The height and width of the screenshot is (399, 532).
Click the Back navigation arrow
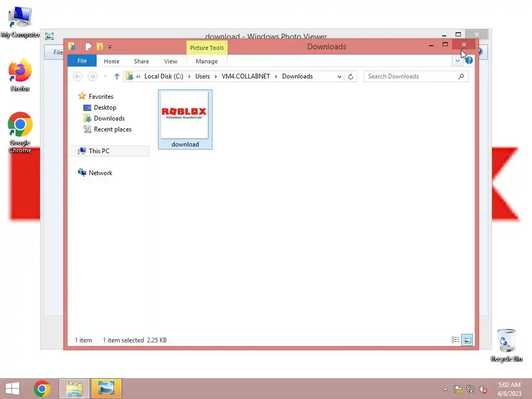(x=78, y=76)
